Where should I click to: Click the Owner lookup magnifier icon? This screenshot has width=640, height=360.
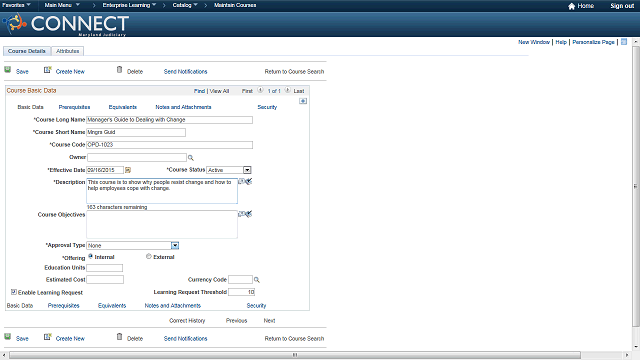point(191,158)
